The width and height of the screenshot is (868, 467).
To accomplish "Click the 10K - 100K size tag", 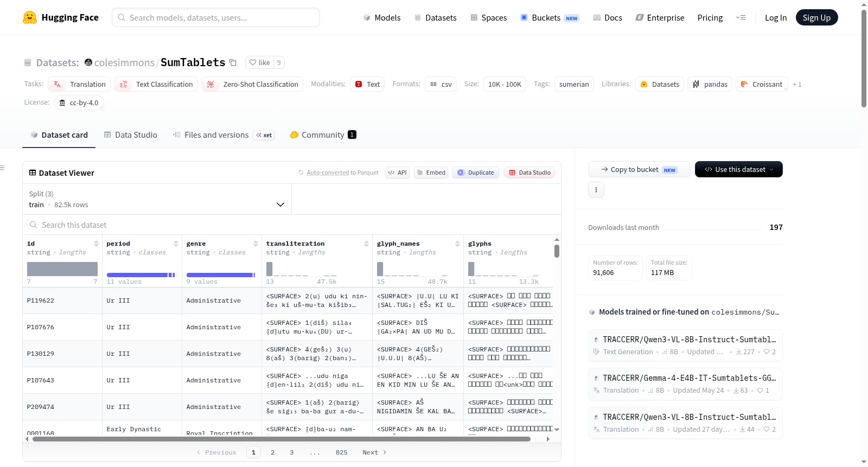I will click(505, 84).
